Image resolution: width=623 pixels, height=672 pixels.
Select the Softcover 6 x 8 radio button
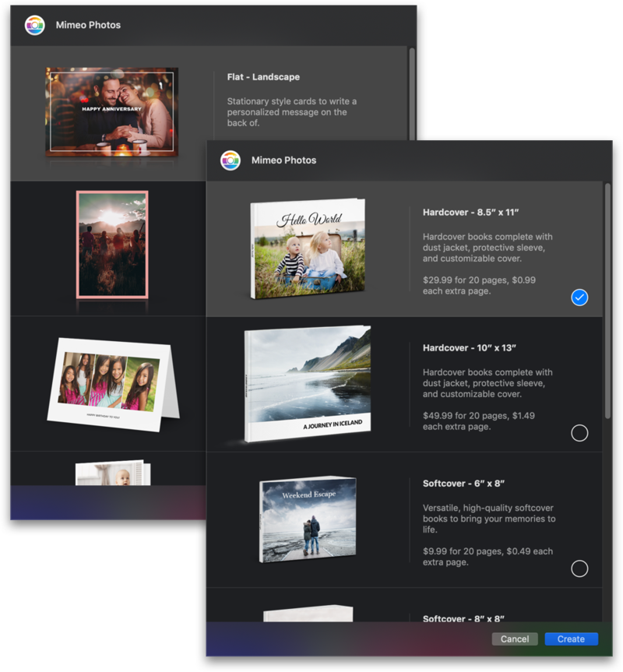point(579,568)
